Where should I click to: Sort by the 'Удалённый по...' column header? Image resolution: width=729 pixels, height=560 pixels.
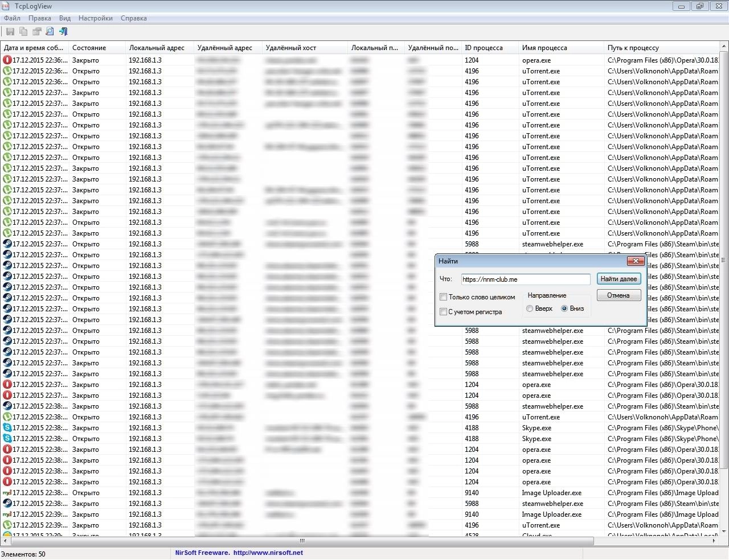coord(433,48)
